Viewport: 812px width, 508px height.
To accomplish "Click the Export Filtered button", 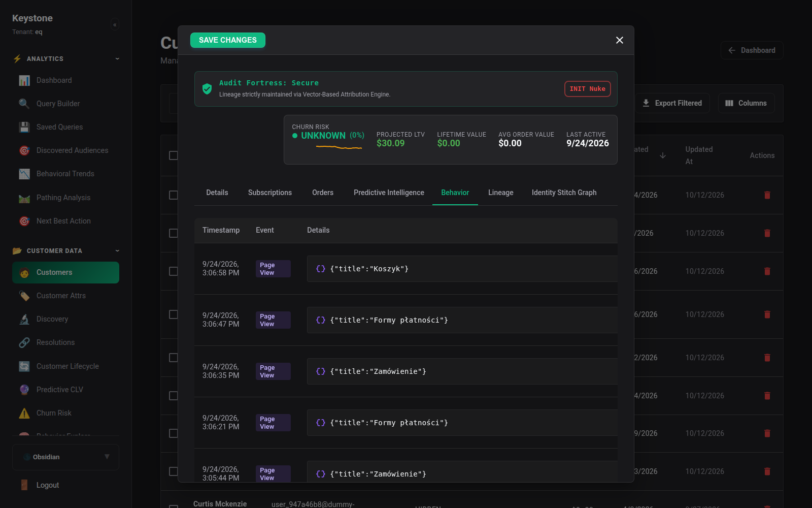I will pyautogui.click(x=672, y=103).
